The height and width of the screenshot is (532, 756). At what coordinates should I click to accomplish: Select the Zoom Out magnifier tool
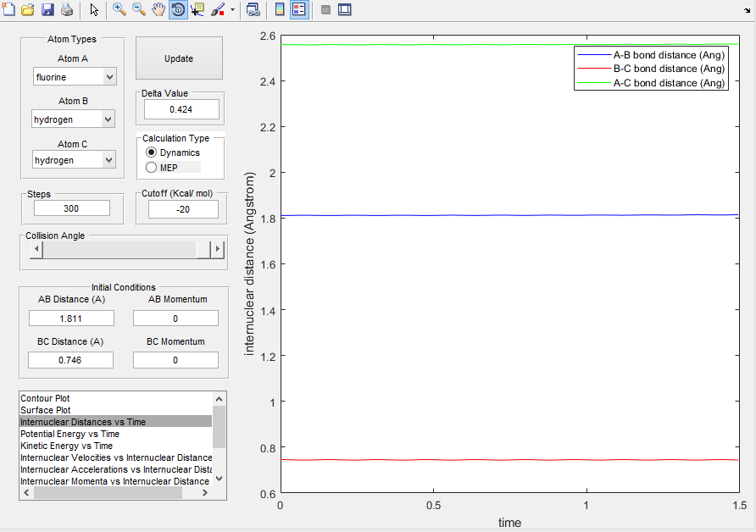point(139,10)
